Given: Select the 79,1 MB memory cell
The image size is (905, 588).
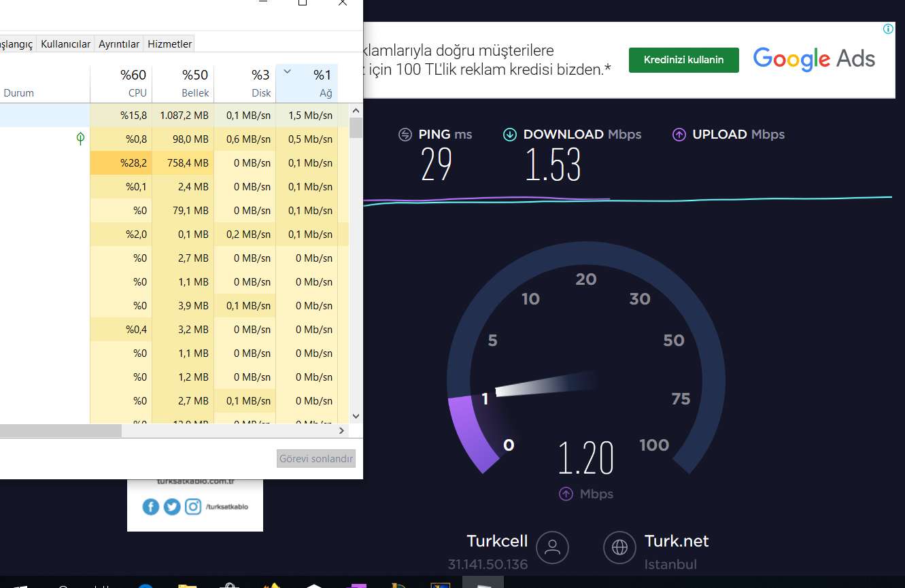Looking at the screenshot, I should click(x=183, y=211).
